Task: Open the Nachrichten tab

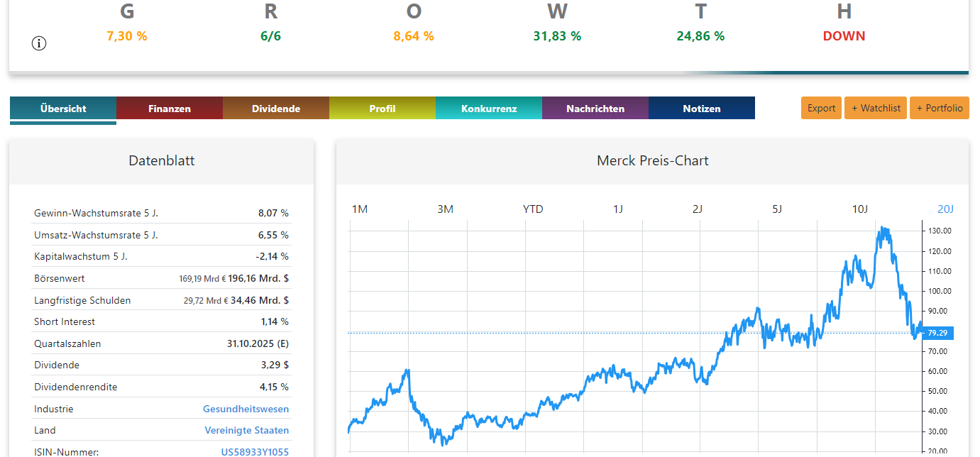Action: [595, 109]
